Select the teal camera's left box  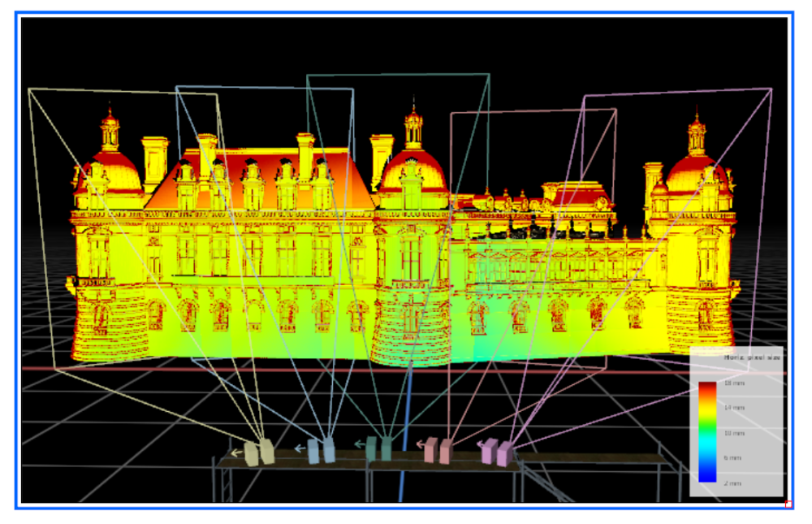coord(371,448)
